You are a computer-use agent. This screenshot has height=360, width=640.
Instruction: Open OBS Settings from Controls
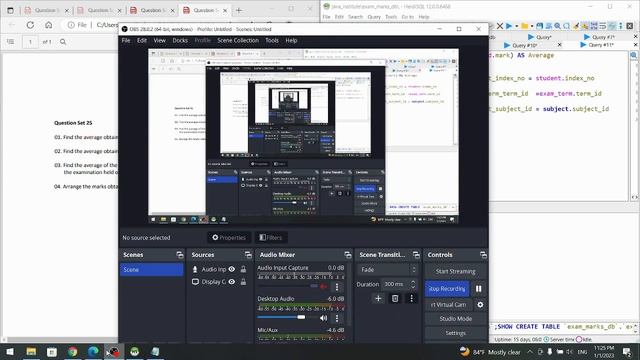click(x=456, y=333)
